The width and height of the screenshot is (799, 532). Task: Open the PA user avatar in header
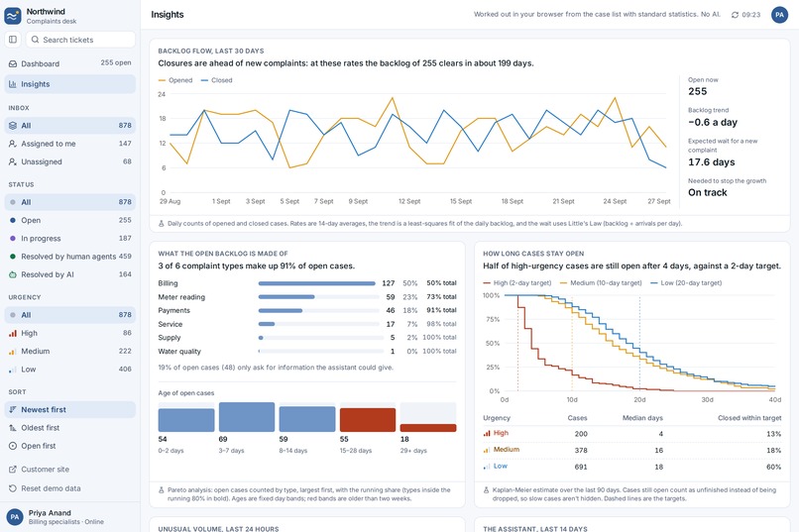click(x=779, y=15)
